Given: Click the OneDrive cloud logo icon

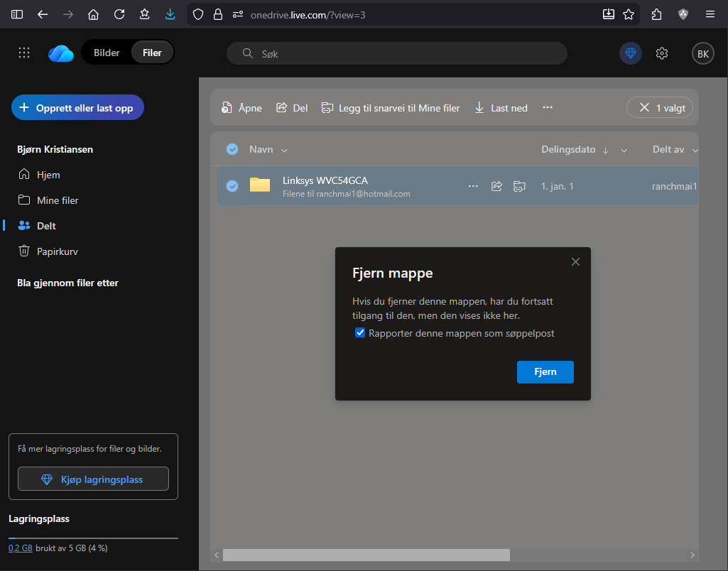Looking at the screenshot, I should pos(61,53).
